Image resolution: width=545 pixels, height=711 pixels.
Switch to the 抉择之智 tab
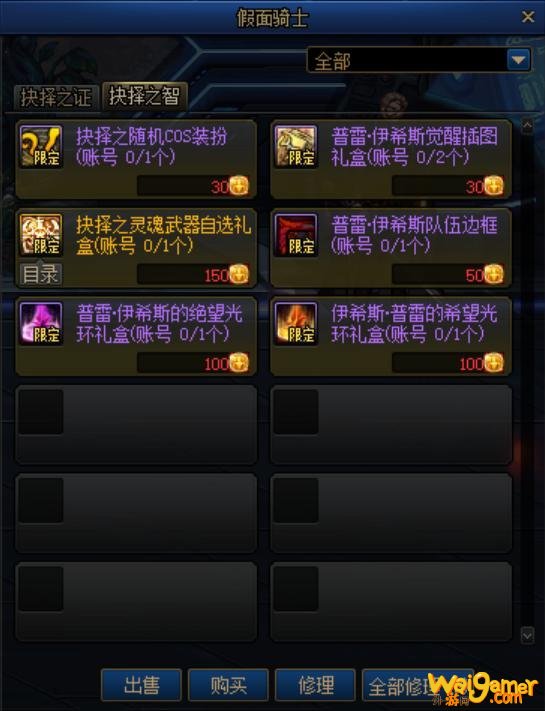[144, 96]
